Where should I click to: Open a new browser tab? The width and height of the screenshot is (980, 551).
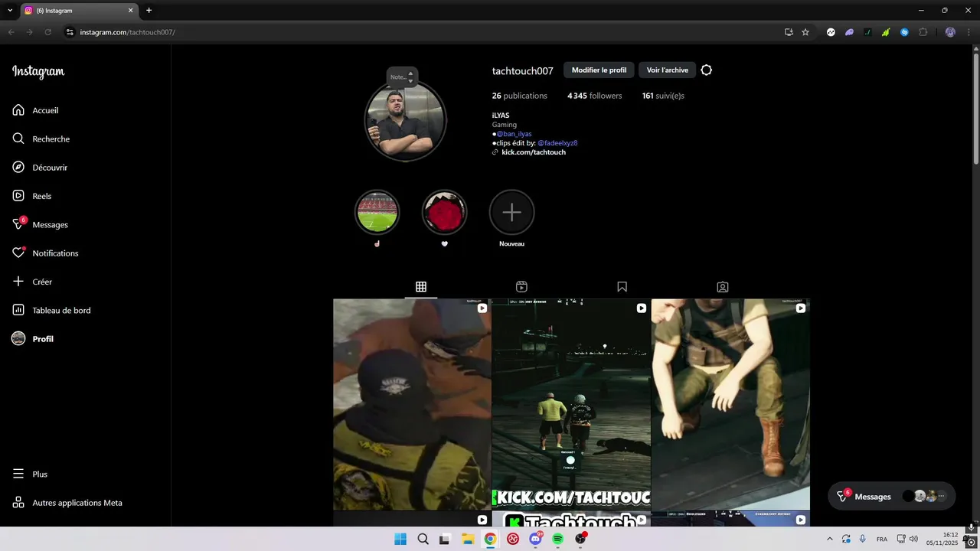149,11
